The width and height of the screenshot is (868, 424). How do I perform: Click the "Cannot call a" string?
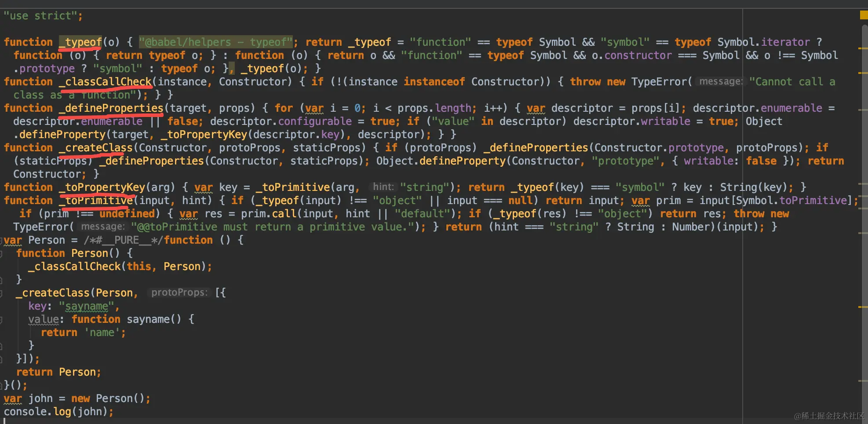coord(792,82)
